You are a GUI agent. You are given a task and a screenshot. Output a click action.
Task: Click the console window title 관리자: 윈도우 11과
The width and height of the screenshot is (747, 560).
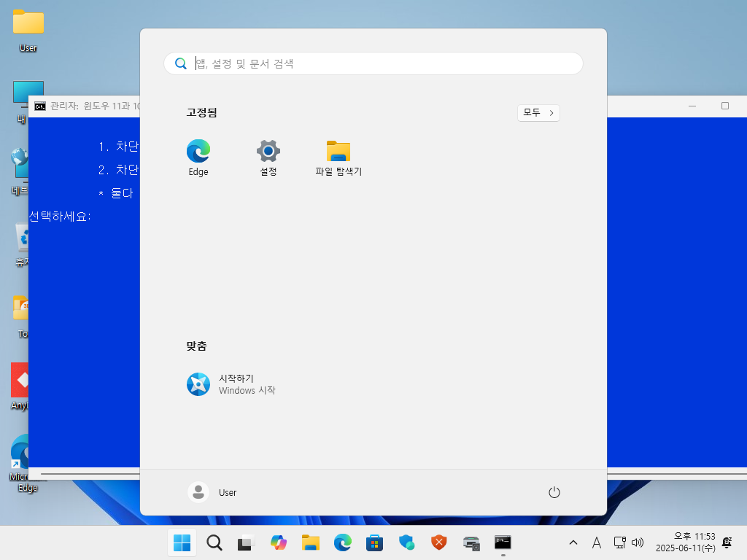[x=96, y=106]
